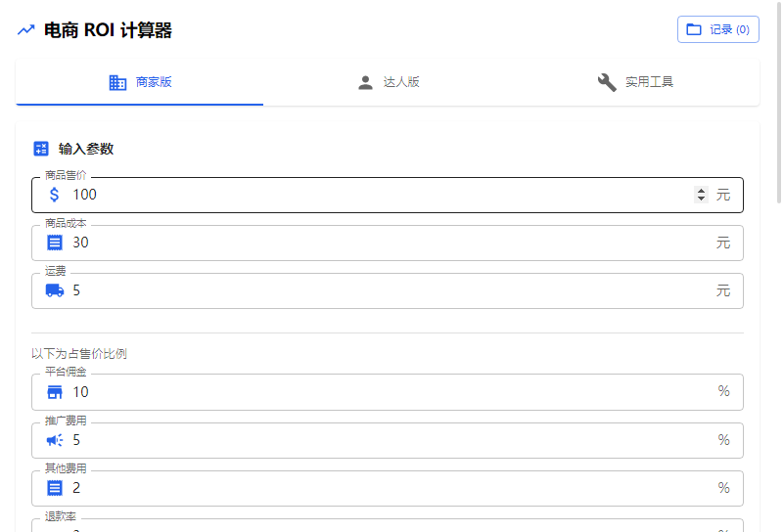
Task: Click the 平台佣金 percentage input
Action: (x=382, y=392)
